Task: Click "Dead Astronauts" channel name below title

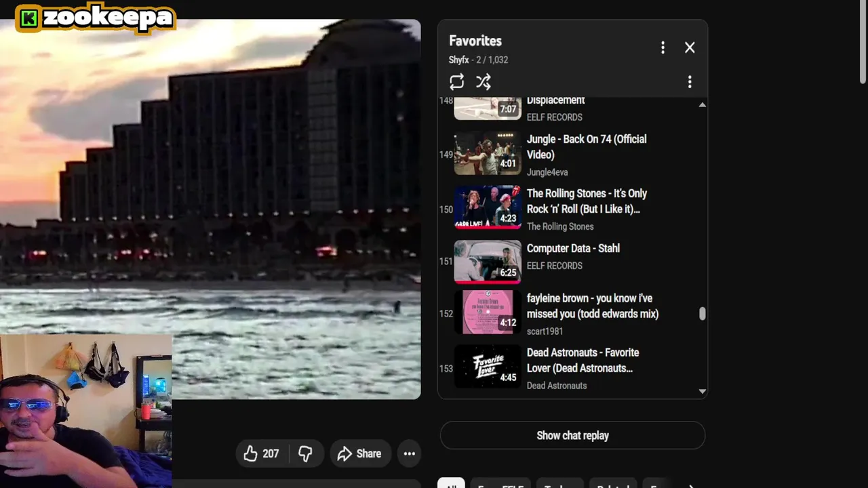Action: [557, 386]
